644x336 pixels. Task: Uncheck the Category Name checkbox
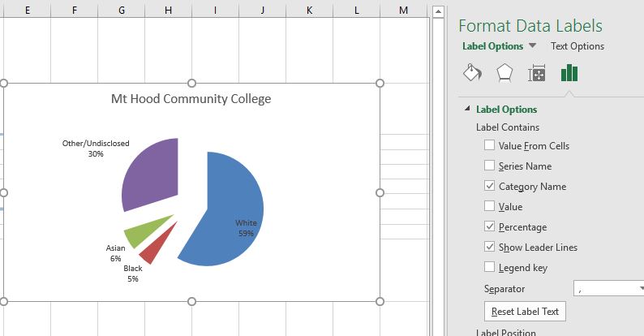(x=489, y=186)
